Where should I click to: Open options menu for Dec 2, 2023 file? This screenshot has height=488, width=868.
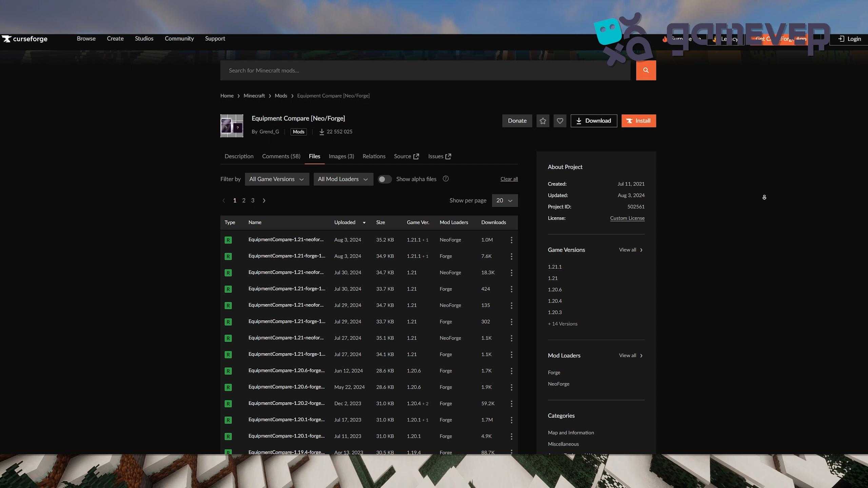coord(511,404)
